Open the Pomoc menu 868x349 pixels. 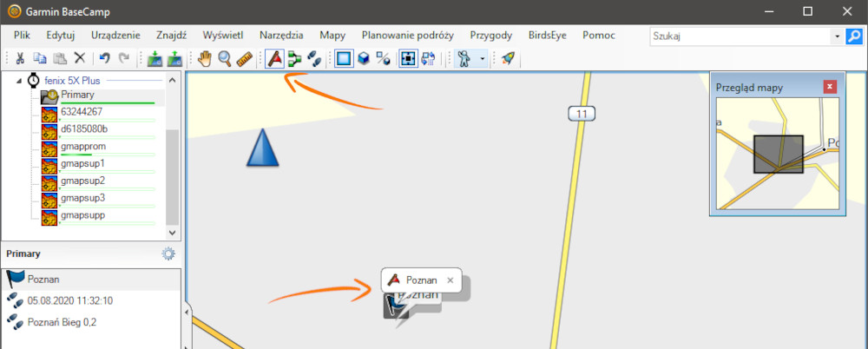coord(599,36)
